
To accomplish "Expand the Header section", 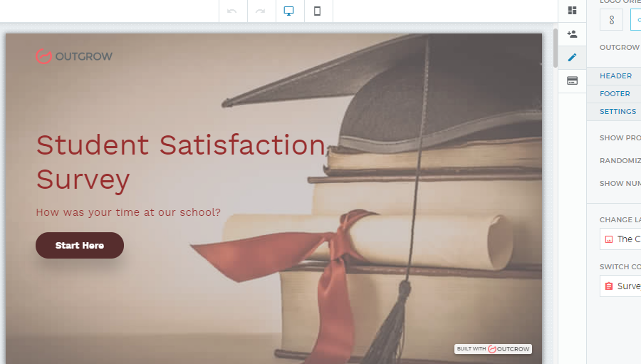I will (x=615, y=76).
